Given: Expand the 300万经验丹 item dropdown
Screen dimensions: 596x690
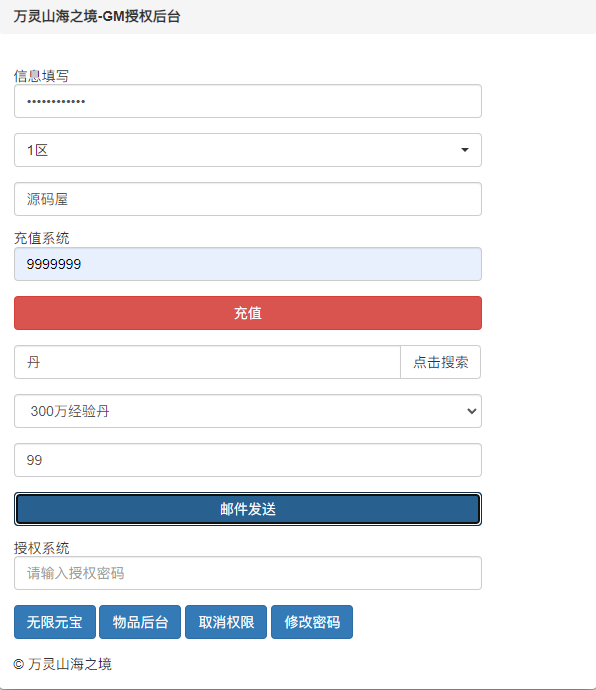Looking at the screenshot, I should click(x=248, y=411).
